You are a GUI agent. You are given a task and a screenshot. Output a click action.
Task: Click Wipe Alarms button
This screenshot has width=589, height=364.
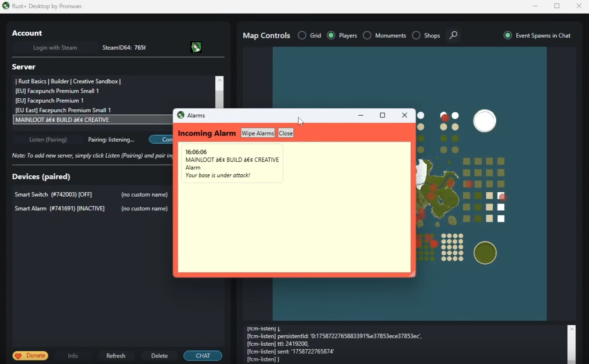coord(258,133)
